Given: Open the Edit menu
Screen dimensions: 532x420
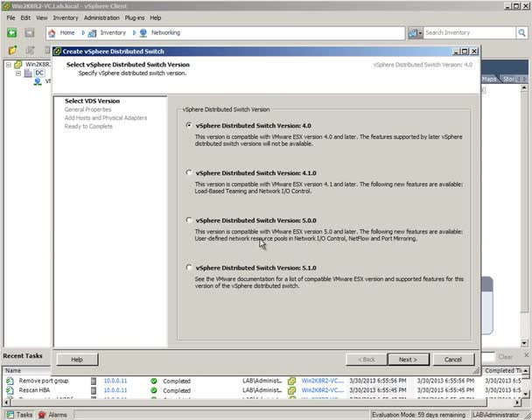Looking at the screenshot, I should pyautogui.click(x=25, y=17).
